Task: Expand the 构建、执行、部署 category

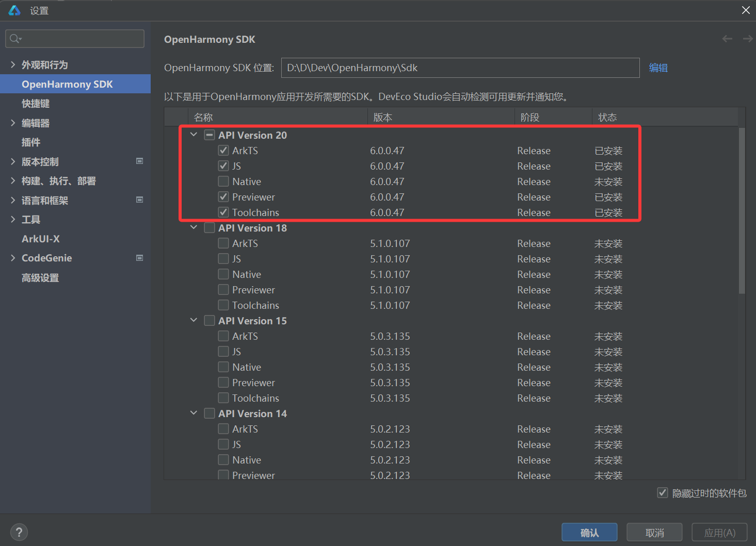Action: coord(13,180)
